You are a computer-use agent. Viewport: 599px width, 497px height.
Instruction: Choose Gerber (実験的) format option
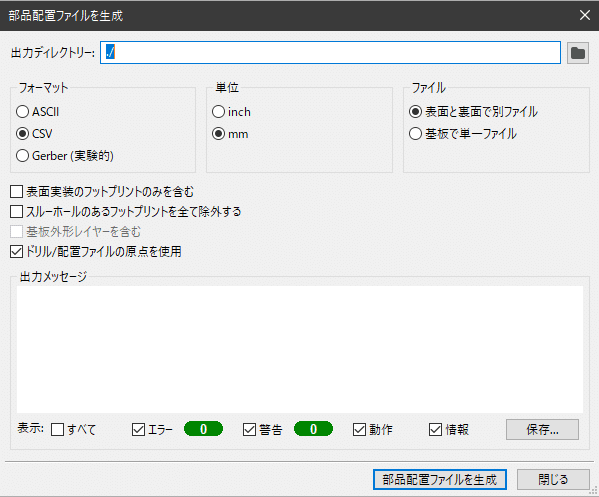pyautogui.click(x=23, y=156)
